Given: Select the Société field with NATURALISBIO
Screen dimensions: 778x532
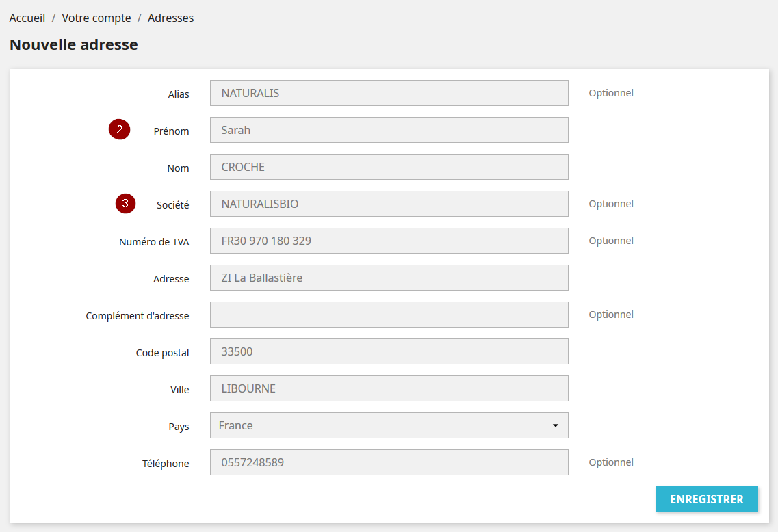Looking at the screenshot, I should coord(389,204).
